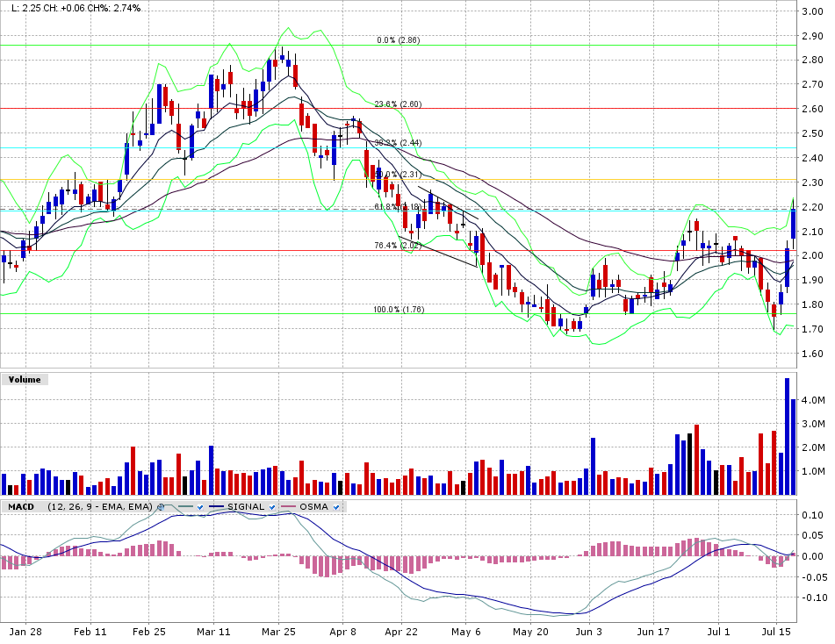Click the 76.4% (2.02) Fibonacci label
Viewport: 835px width, 644px height.
tap(398, 246)
